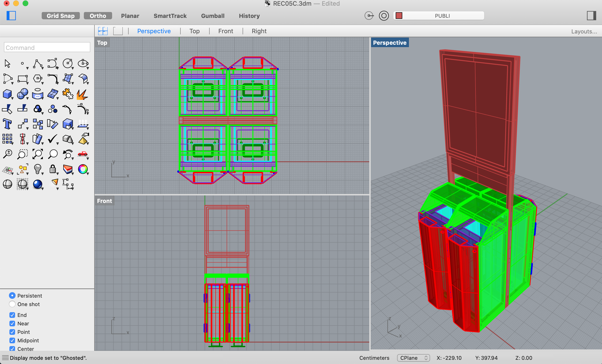Switch to the Front viewport tab
Image resolution: width=602 pixels, height=364 pixels.
click(x=225, y=31)
